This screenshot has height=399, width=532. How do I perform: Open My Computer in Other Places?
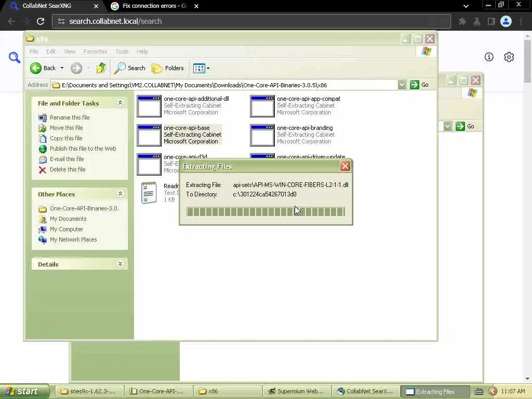pos(66,229)
